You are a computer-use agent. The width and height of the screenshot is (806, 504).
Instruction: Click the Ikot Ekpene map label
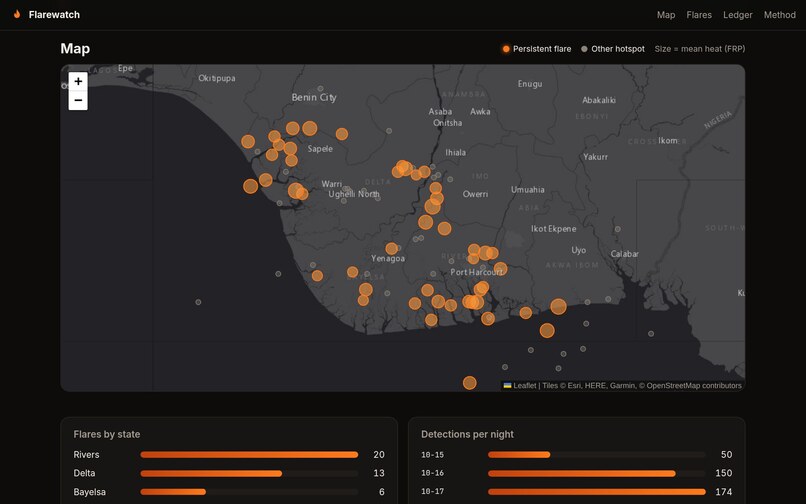(554, 229)
